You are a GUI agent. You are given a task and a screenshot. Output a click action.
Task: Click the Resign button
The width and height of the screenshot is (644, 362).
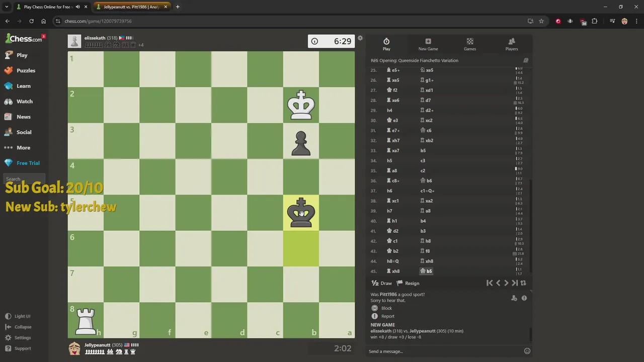point(408,283)
